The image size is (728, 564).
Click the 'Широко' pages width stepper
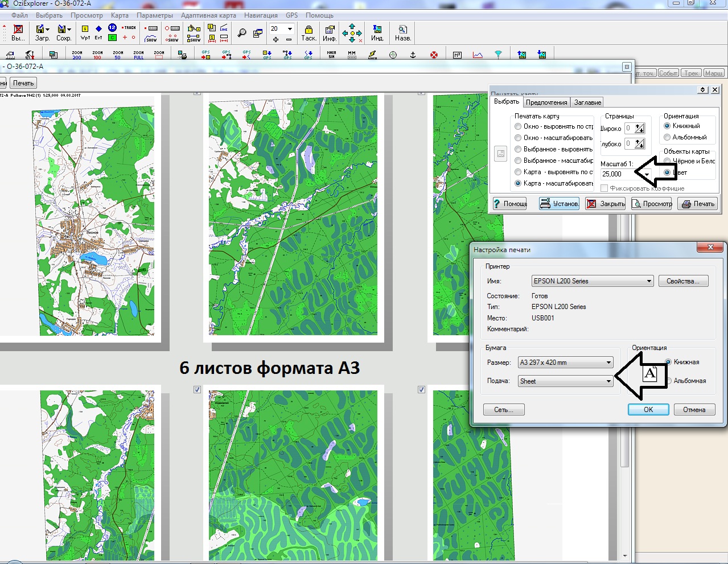640,129
